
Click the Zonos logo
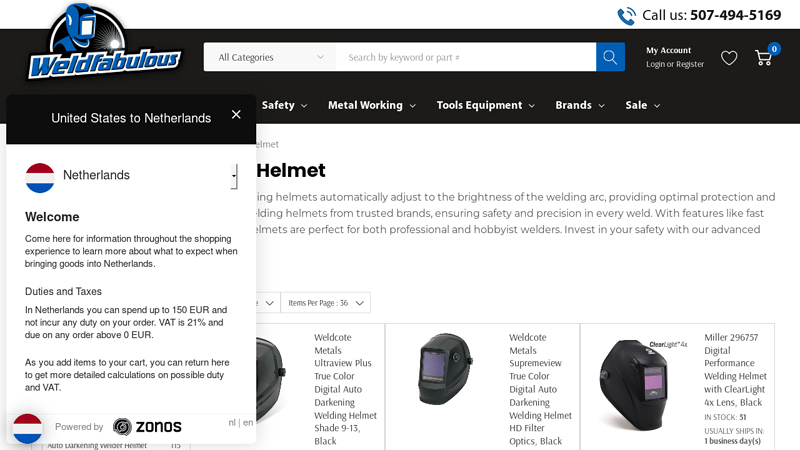tap(147, 427)
